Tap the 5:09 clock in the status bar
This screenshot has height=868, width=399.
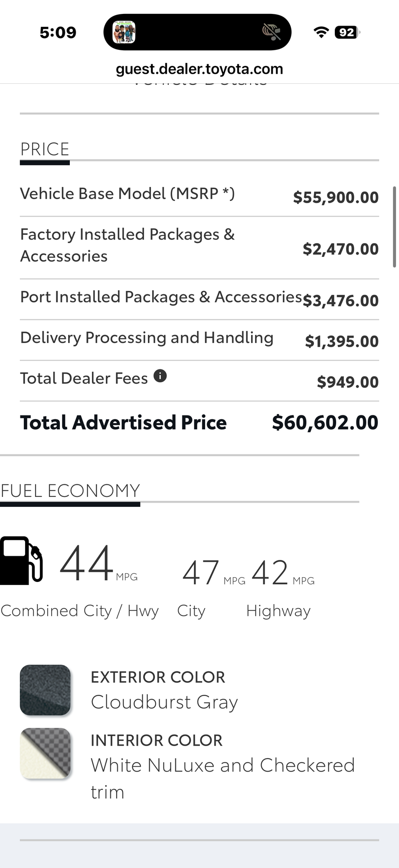click(x=58, y=32)
